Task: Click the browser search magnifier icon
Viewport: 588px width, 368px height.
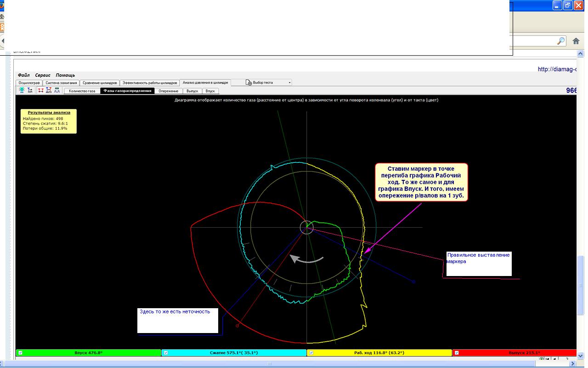Action: (x=561, y=41)
